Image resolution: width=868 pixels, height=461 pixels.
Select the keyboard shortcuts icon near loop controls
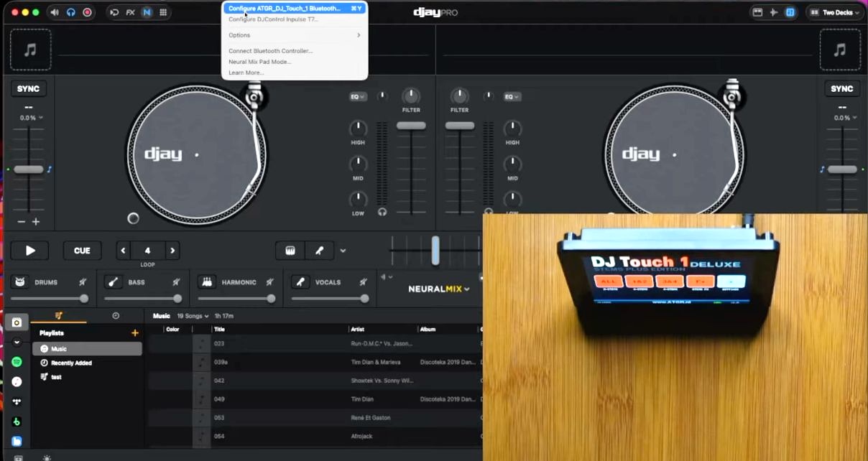point(292,250)
